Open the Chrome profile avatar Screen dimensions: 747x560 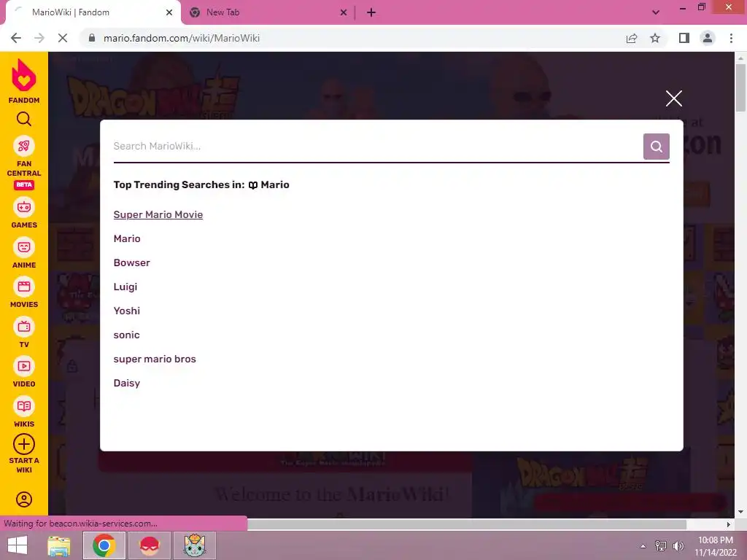[x=708, y=38]
